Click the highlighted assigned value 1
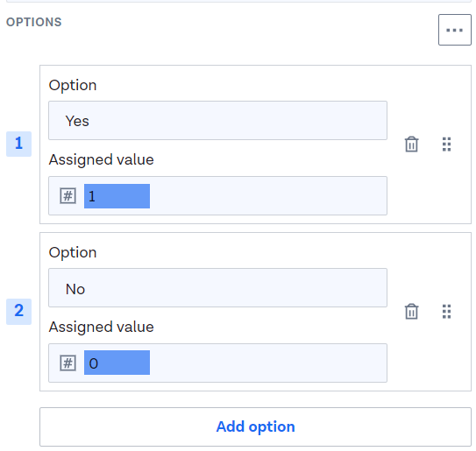 (117, 196)
